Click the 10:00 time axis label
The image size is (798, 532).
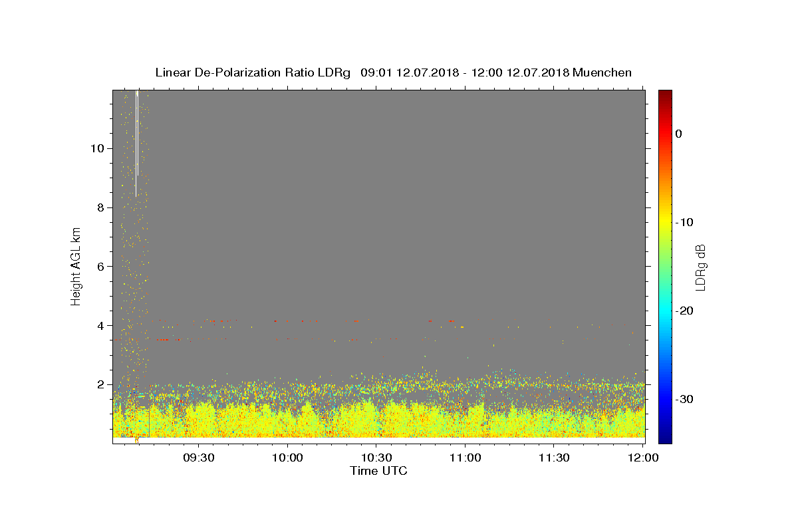point(287,458)
